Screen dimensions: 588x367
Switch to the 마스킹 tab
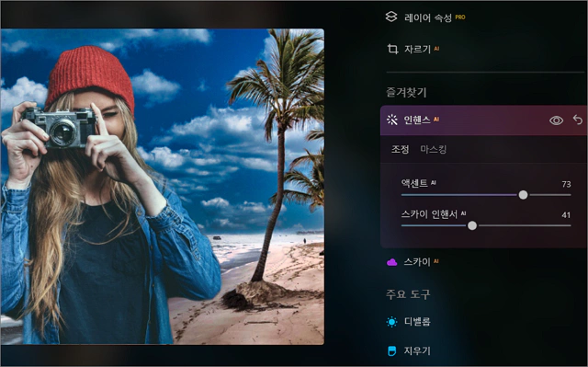tap(434, 149)
